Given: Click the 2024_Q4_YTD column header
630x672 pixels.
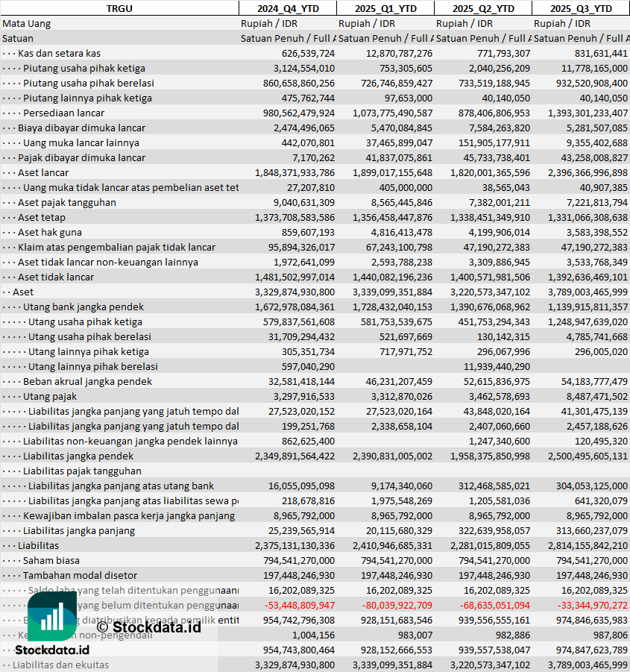Looking at the screenshot, I should [x=288, y=8].
